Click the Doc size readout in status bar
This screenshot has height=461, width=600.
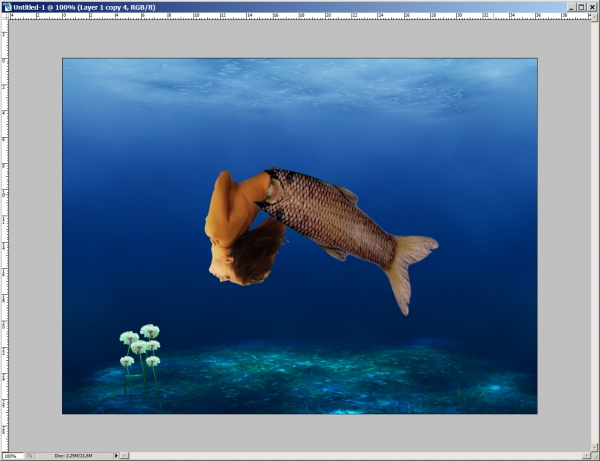click(73, 456)
